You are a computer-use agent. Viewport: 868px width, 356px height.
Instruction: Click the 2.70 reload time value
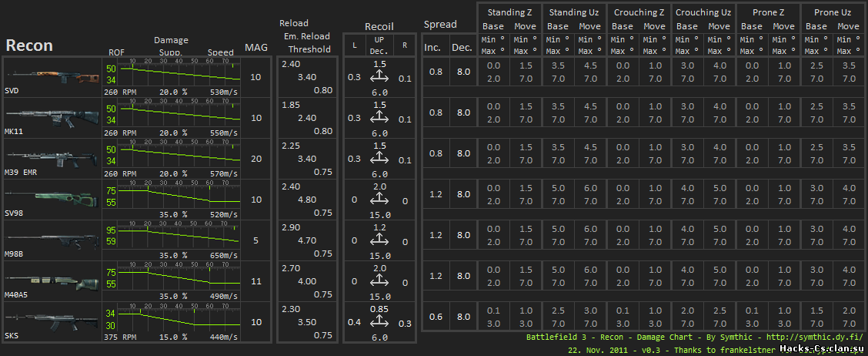pyautogui.click(x=291, y=268)
